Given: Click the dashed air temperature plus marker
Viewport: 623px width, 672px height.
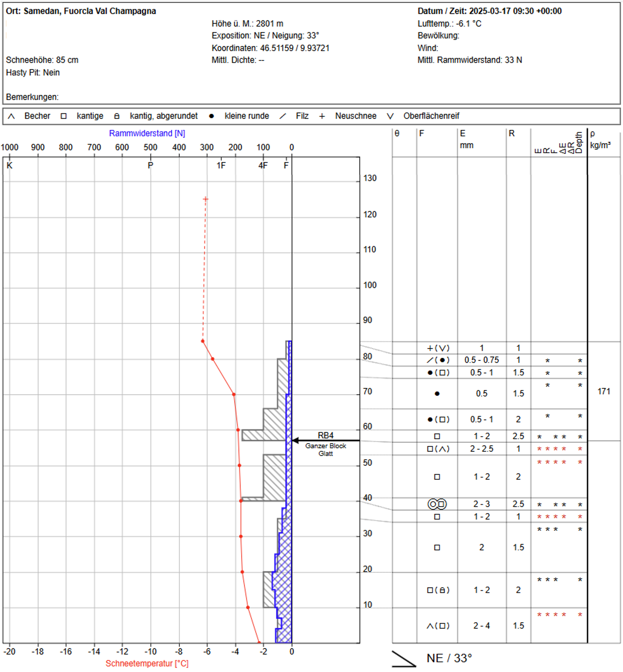Looking at the screenshot, I should tap(206, 199).
